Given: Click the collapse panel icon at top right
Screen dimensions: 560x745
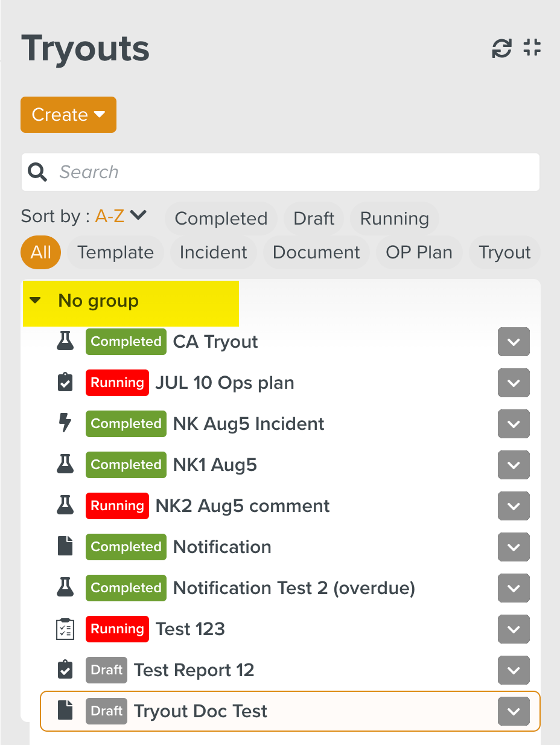Looking at the screenshot, I should pyautogui.click(x=532, y=48).
